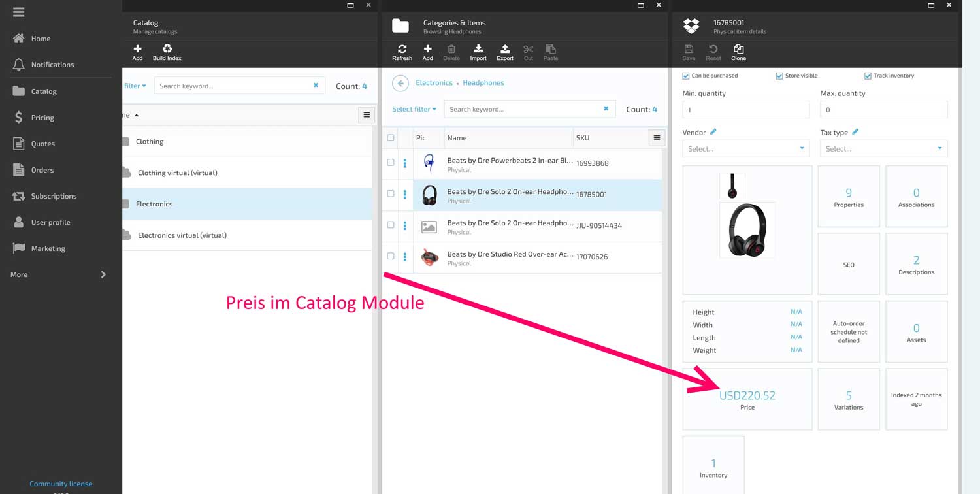Select the Electronics virtual catalog
Viewport: 980px width, 494px height.
[247, 235]
